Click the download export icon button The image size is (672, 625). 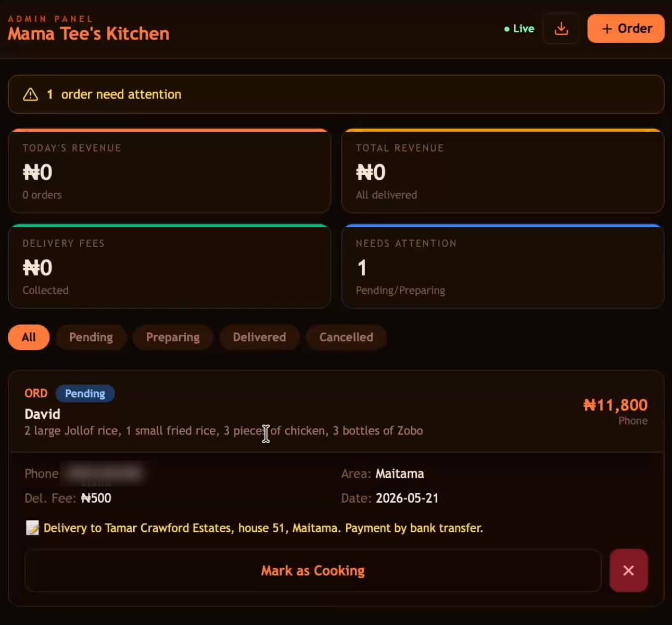[561, 28]
